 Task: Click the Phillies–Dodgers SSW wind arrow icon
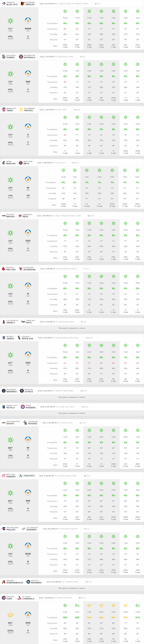(28, 546)
